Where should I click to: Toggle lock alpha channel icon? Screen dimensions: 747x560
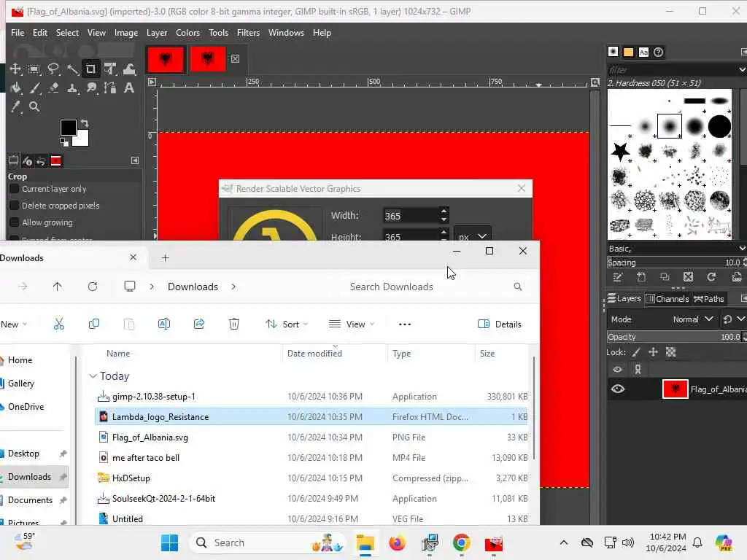tap(671, 352)
